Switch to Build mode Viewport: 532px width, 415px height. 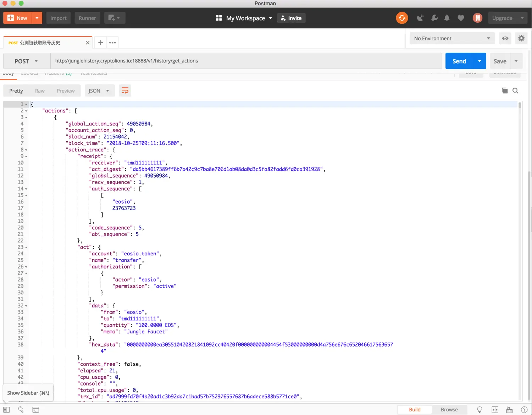(x=415, y=410)
